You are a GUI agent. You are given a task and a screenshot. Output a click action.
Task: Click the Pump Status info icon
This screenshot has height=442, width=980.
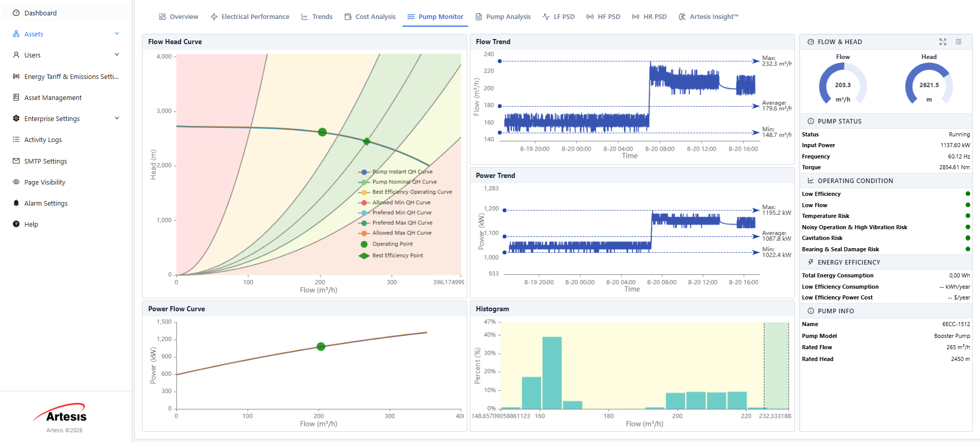tap(811, 122)
